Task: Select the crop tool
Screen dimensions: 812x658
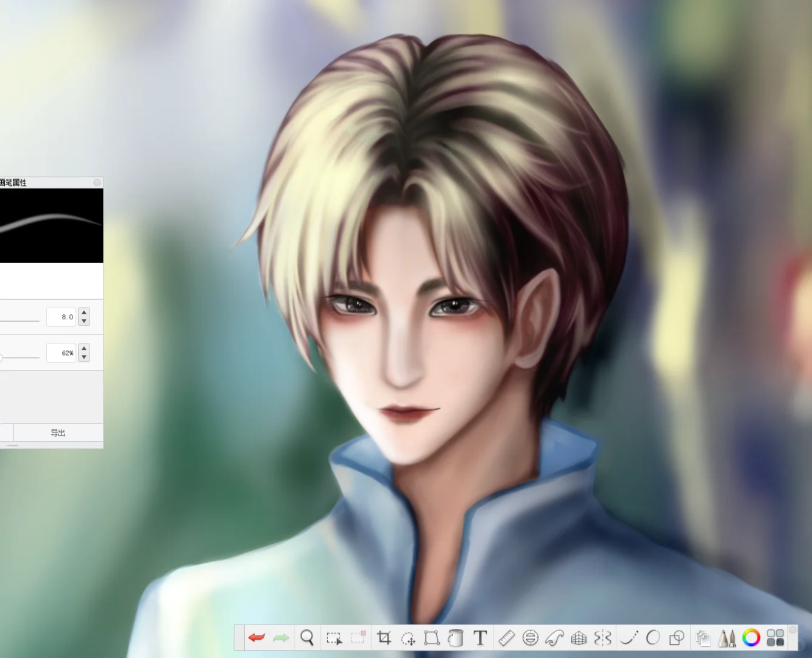Action: click(x=384, y=638)
